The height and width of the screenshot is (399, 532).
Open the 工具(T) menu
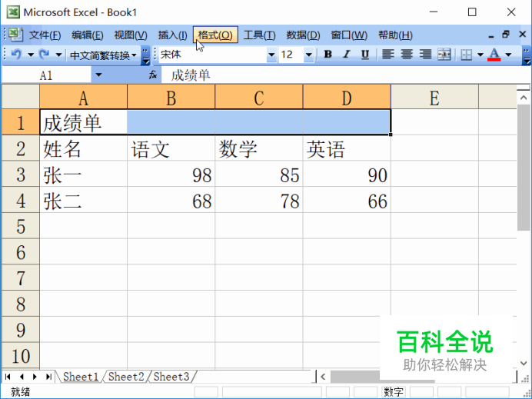point(260,35)
